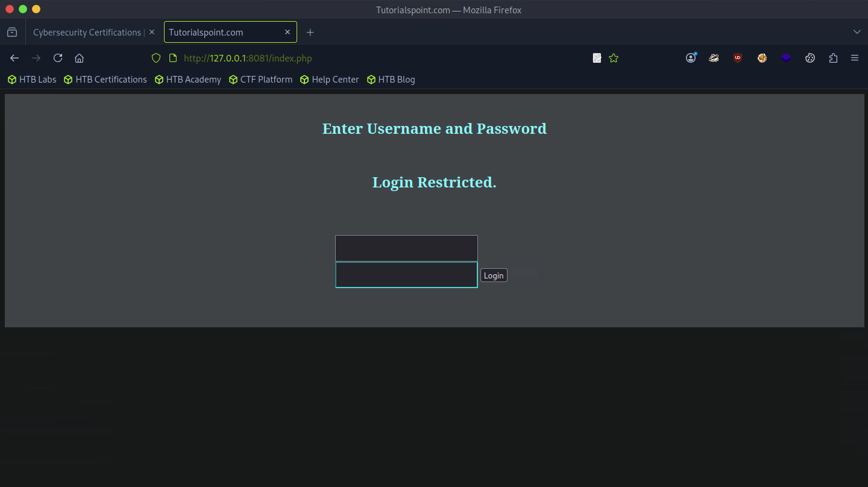
Task: Open the cookie editor extension
Action: [810, 58]
